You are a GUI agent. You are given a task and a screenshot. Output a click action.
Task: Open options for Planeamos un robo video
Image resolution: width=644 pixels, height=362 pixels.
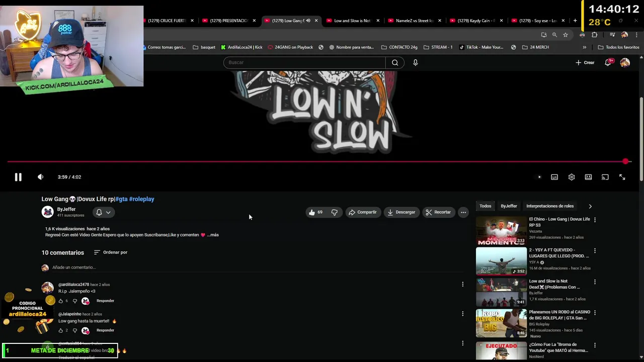[x=595, y=313]
